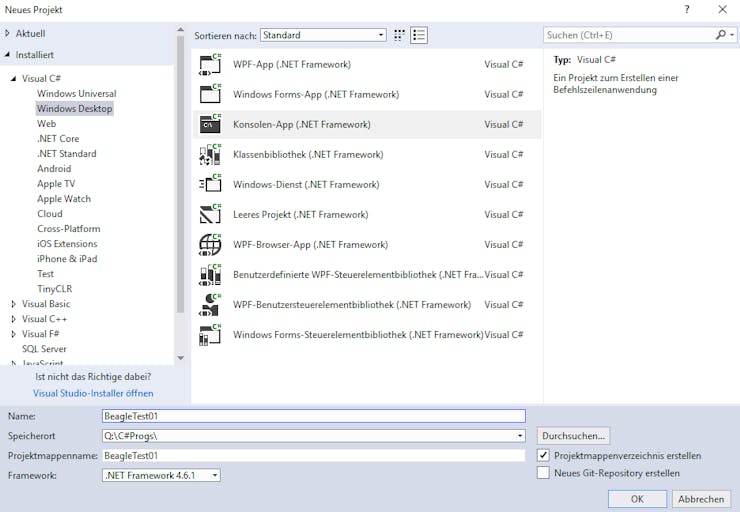Select the TinyCLR category
Screen dimensions: 740x512
[55, 289]
